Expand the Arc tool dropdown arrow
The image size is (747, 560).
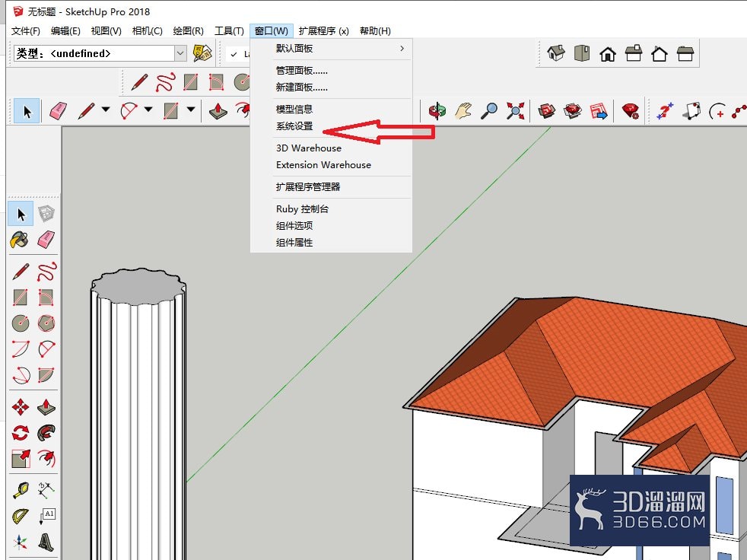148,110
